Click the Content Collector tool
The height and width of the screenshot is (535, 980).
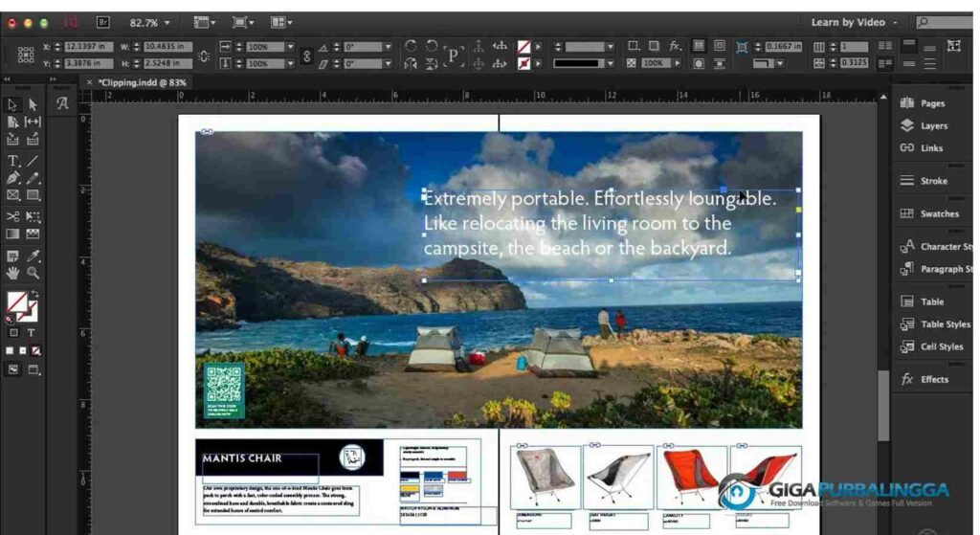[12, 139]
